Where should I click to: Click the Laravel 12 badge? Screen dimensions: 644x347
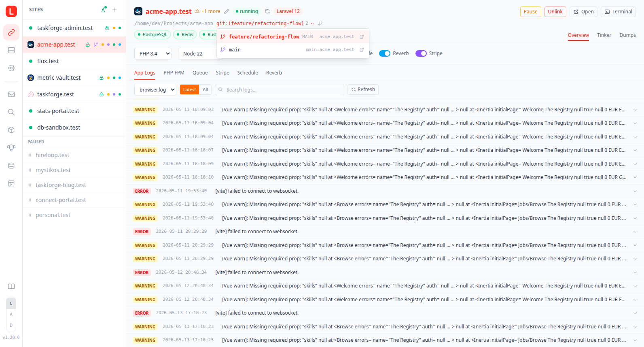pos(288,11)
